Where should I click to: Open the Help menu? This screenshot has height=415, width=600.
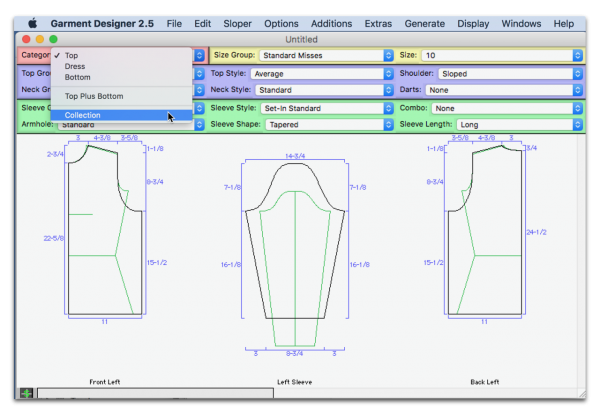563,24
